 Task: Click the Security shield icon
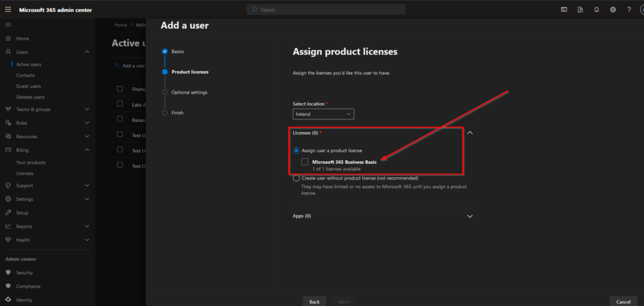click(x=8, y=273)
